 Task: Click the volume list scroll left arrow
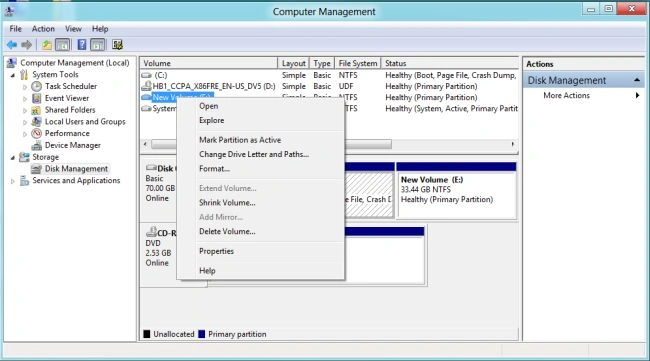coord(145,144)
